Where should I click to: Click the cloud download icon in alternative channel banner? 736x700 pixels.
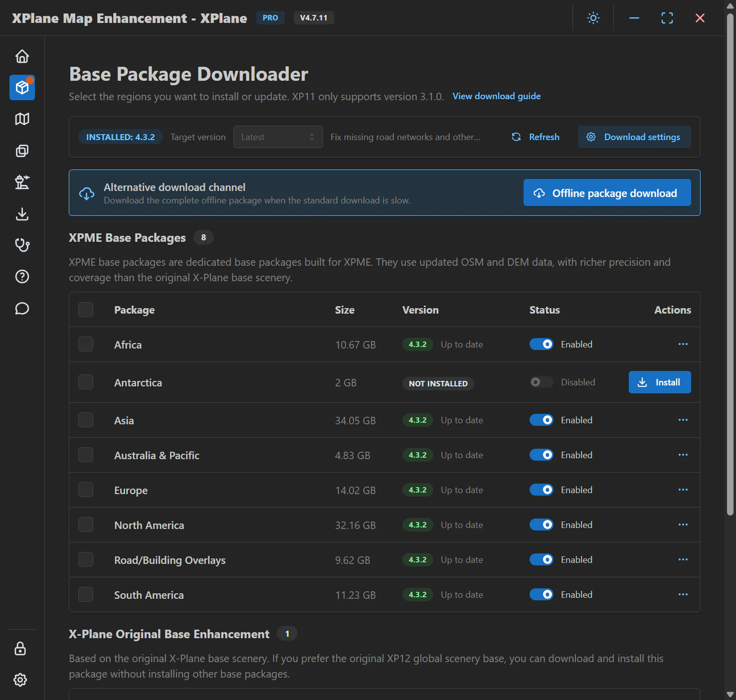pos(87,193)
